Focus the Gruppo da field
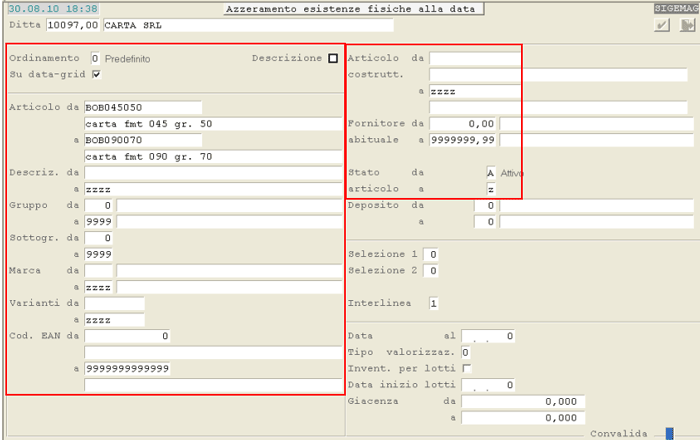 coord(99,205)
